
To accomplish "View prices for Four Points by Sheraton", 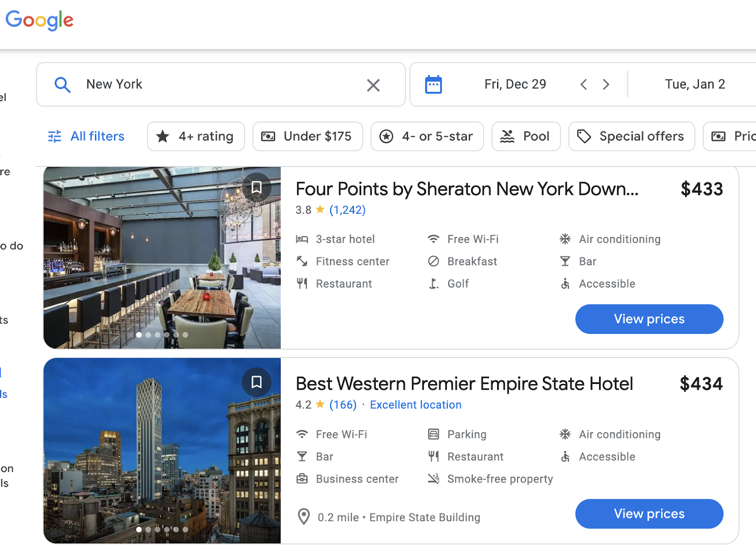I will [x=649, y=319].
